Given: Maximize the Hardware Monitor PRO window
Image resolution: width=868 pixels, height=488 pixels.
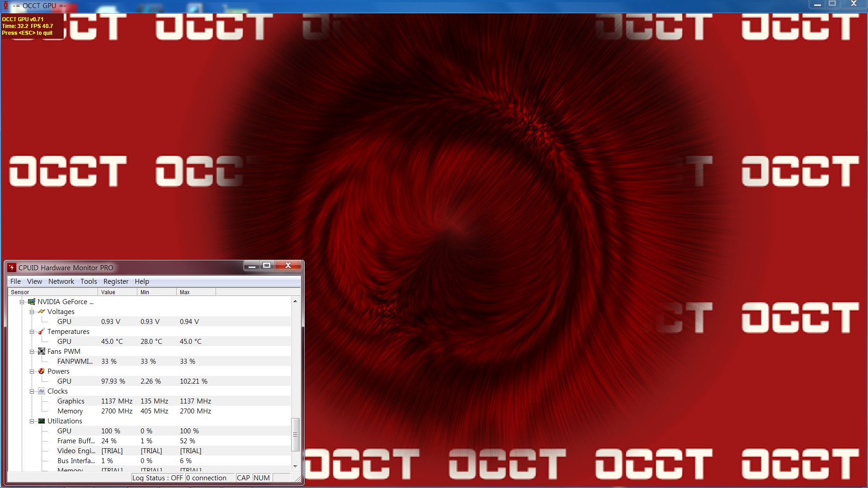Looking at the screenshot, I should coord(267,266).
